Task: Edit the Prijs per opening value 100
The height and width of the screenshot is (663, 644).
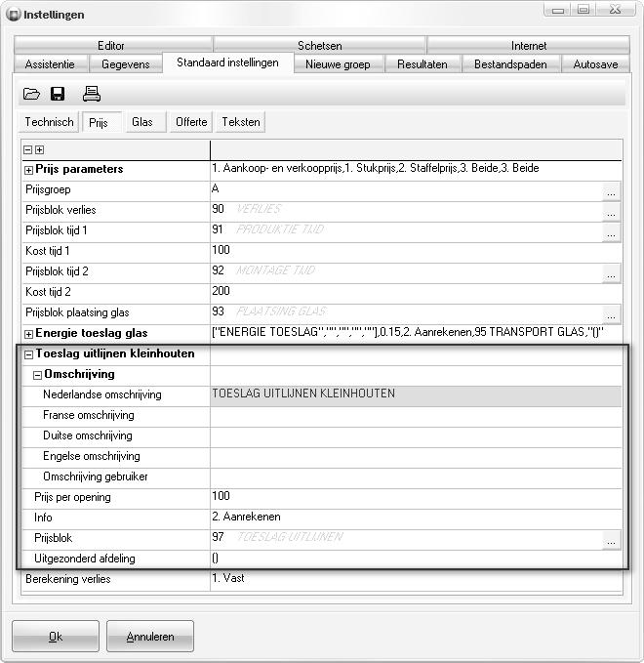Action: point(416,499)
